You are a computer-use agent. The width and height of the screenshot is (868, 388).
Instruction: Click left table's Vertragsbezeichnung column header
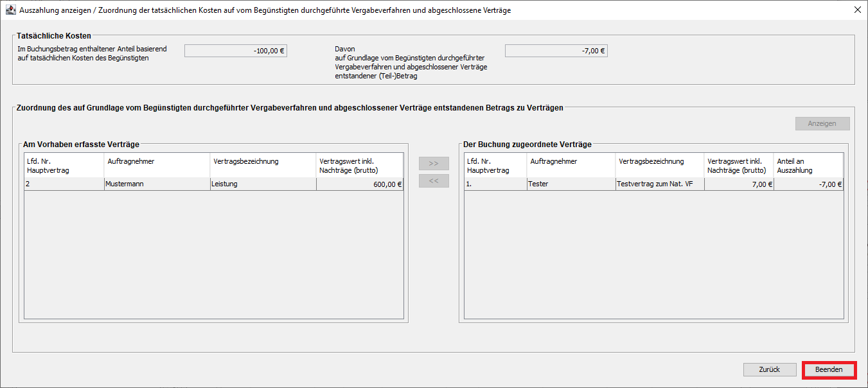click(263, 166)
